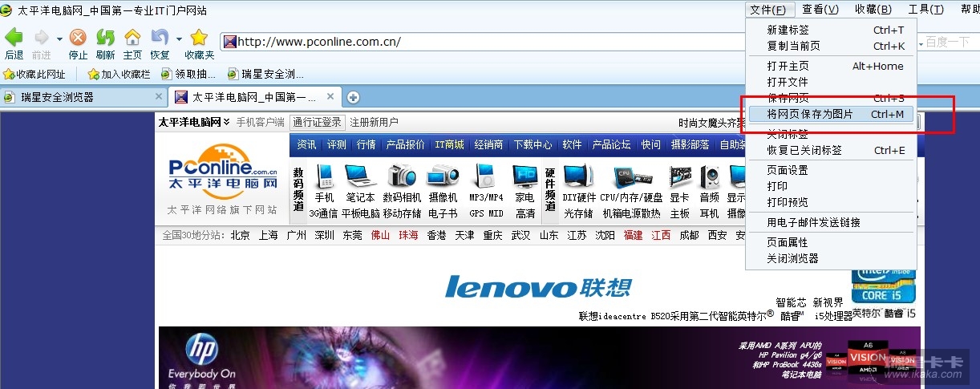Viewport: 980px width, 389px height.
Task: Click the DIY硬件 monitor icon
Action: tap(578, 176)
